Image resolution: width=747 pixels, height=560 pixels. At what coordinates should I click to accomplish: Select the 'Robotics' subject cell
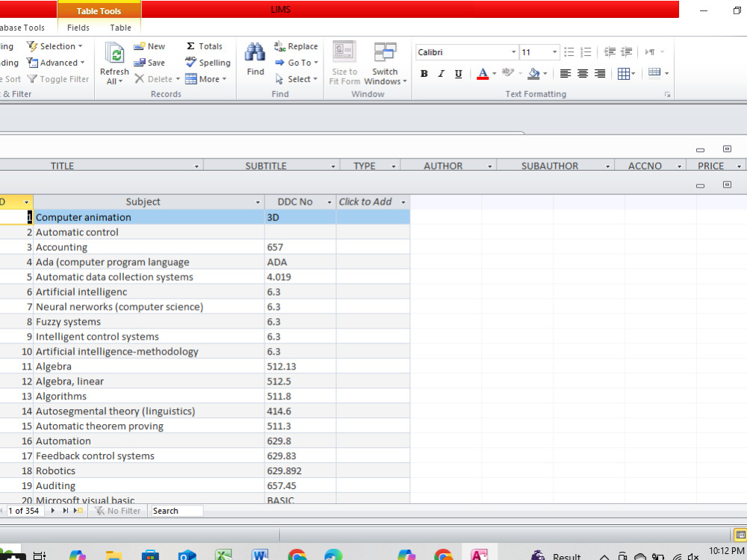(149, 470)
